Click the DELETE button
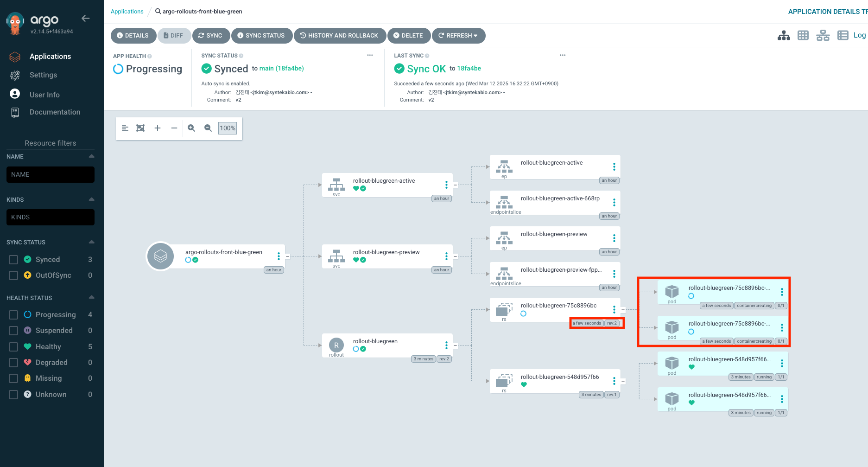868x467 pixels. (408, 36)
